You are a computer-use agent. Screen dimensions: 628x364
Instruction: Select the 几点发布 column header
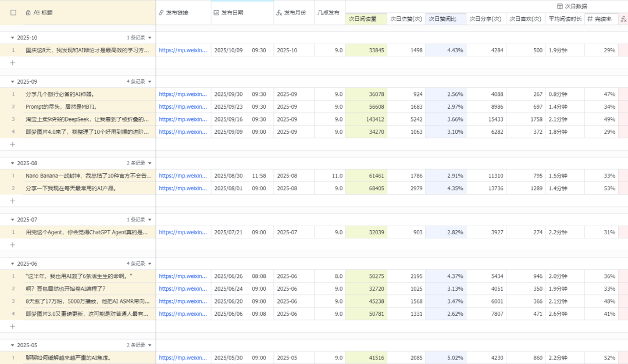coord(330,13)
